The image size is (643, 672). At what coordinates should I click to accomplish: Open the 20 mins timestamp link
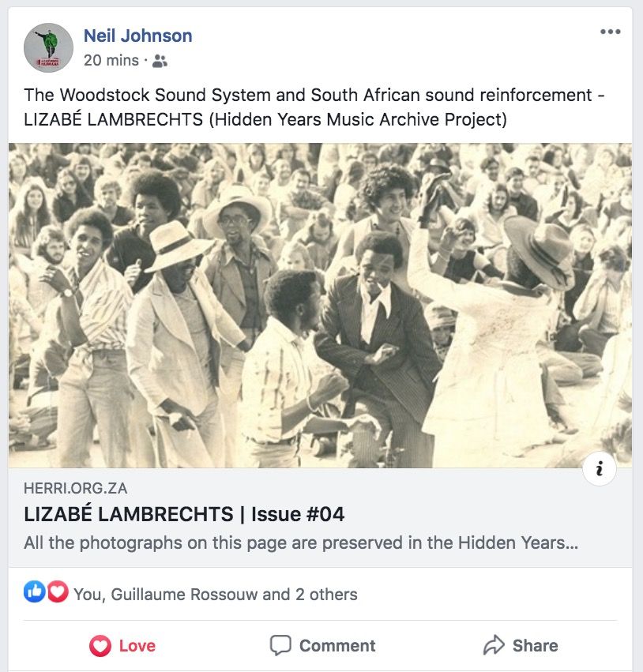(111, 61)
